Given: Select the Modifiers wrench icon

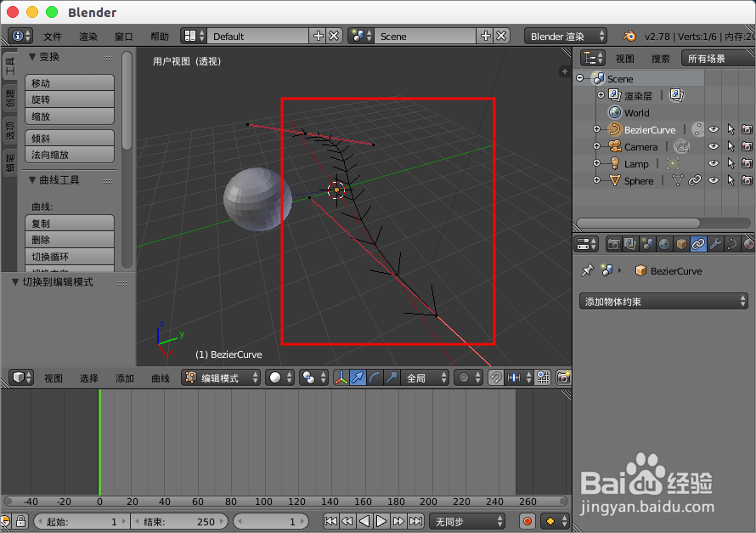Looking at the screenshot, I should (715, 244).
